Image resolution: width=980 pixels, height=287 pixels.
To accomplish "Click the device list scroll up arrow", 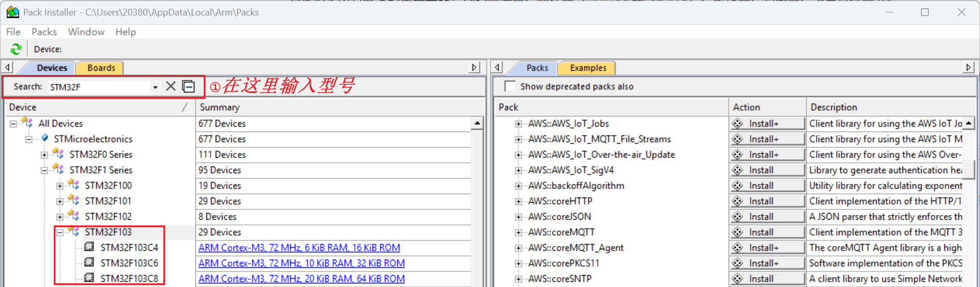I will tap(477, 123).
